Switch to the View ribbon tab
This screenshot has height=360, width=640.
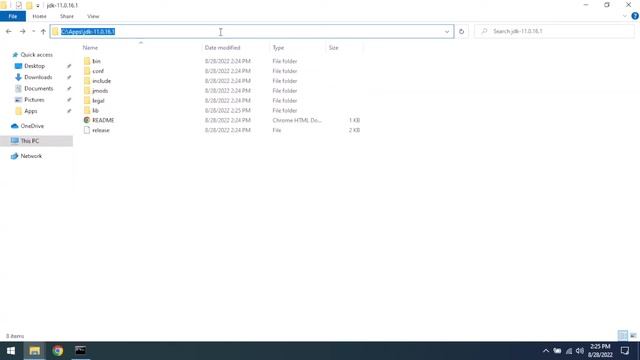[93, 16]
